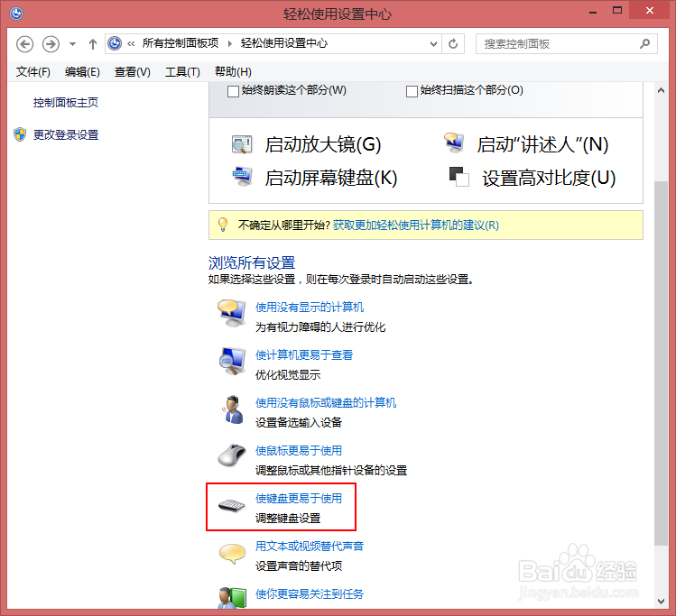Go up one folder level
Image resolution: width=676 pixels, height=616 pixels.
click(93, 44)
